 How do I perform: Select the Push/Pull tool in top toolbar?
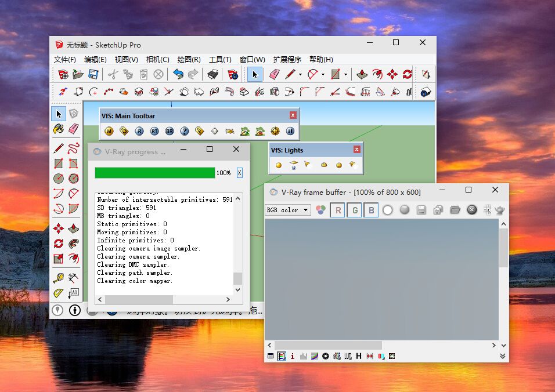pos(362,74)
